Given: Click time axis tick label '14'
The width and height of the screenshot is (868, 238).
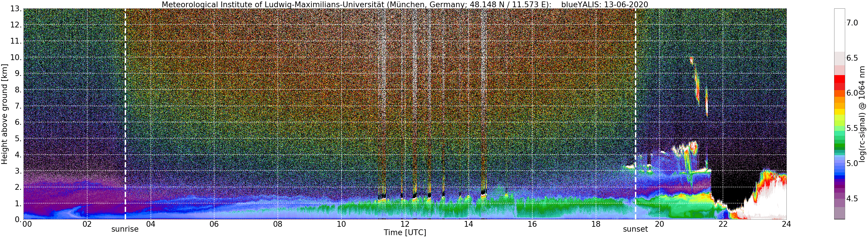Looking at the screenshot, I should (468, 224).
